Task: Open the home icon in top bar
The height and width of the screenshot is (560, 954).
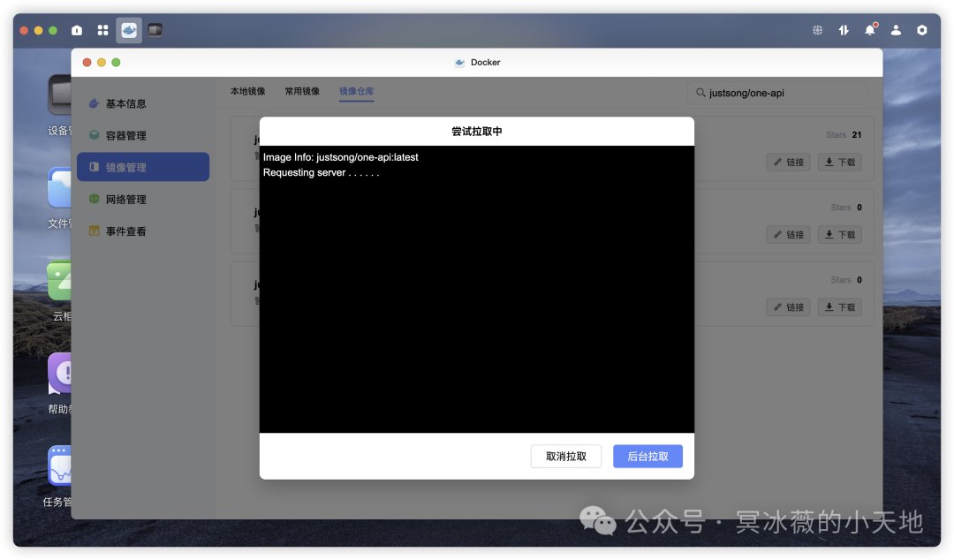Action: [77, 30]
